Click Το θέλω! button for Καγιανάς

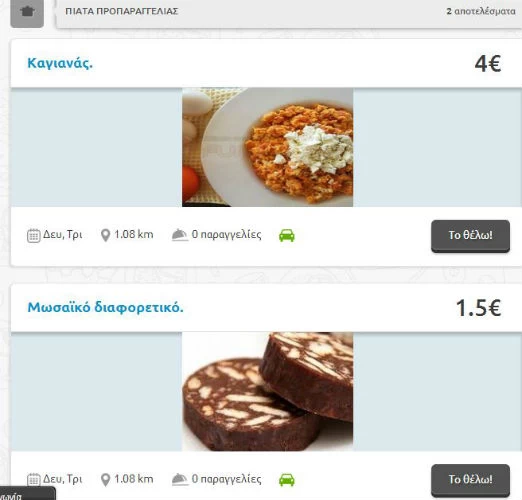coord(470,236)
